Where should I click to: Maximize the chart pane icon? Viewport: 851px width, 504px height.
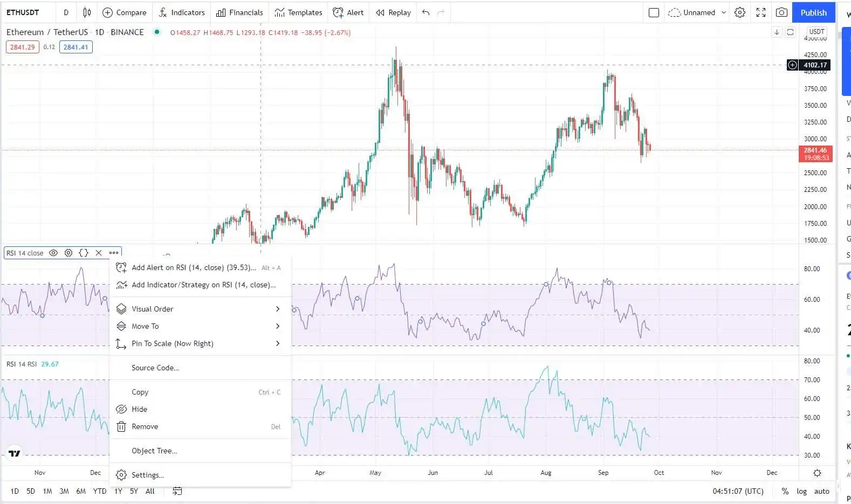[790, 32]
